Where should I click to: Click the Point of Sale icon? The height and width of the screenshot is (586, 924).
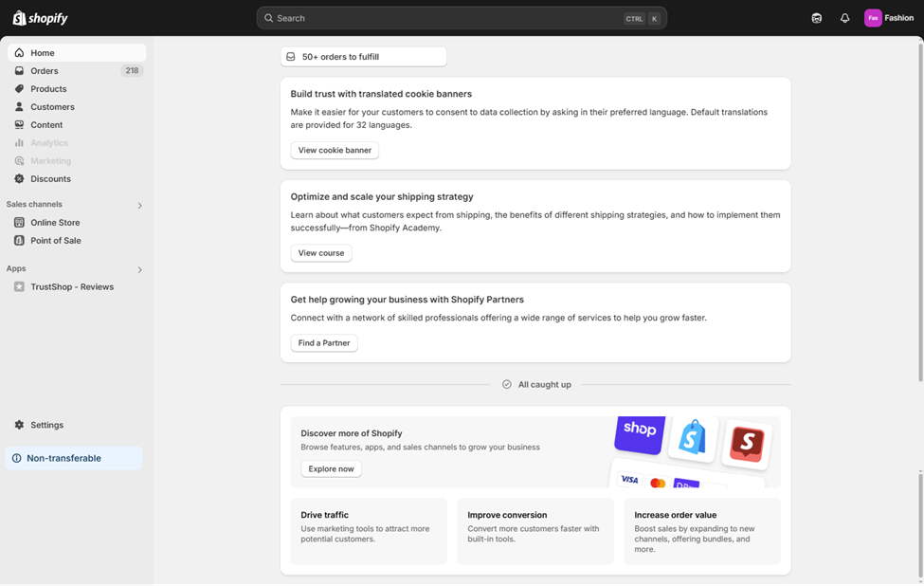(20, 240)
